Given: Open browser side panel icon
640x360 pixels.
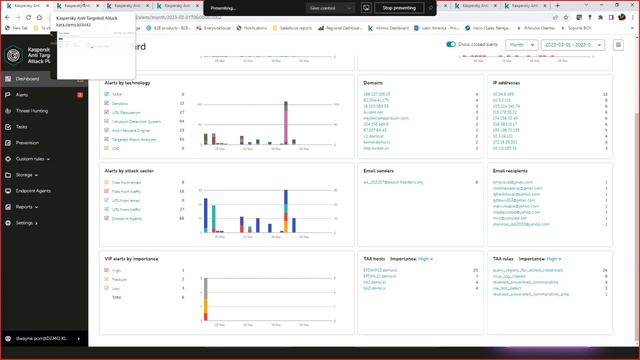Looking at the screenshot, I should point(611,18).
